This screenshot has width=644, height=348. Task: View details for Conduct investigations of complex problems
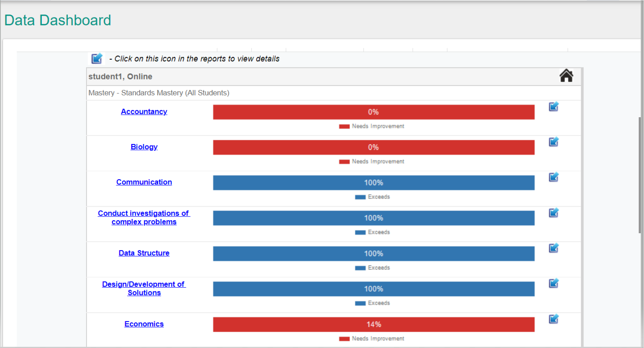(x=554, y=213)
